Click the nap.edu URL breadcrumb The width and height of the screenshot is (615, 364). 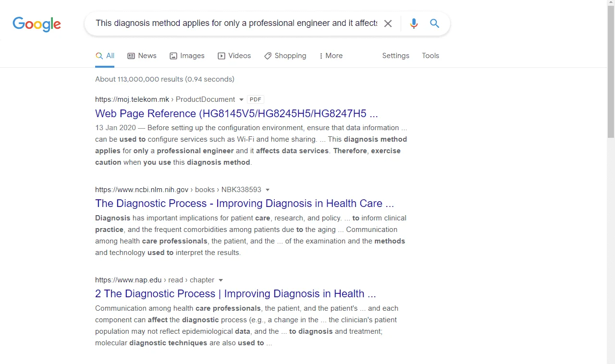[155, 280]
